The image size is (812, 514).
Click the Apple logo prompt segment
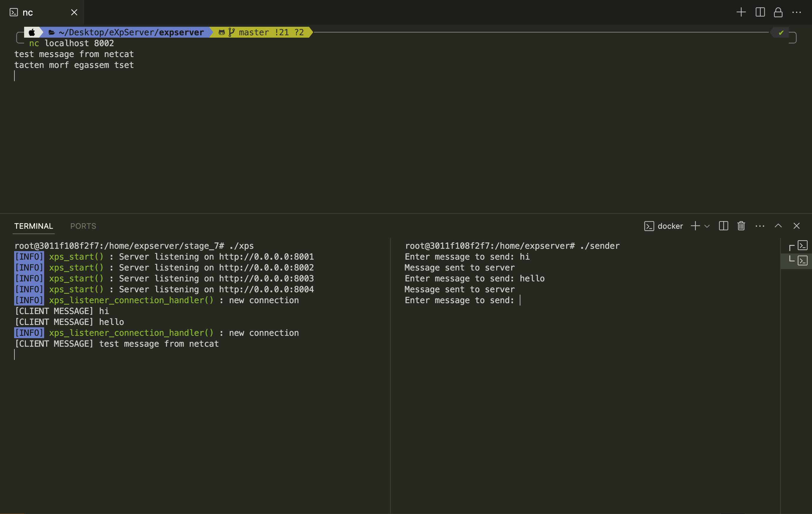pos(32,32)
